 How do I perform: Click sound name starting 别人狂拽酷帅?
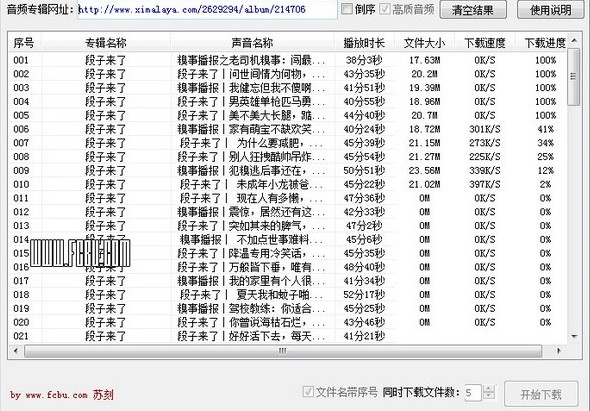click(251, 157)
